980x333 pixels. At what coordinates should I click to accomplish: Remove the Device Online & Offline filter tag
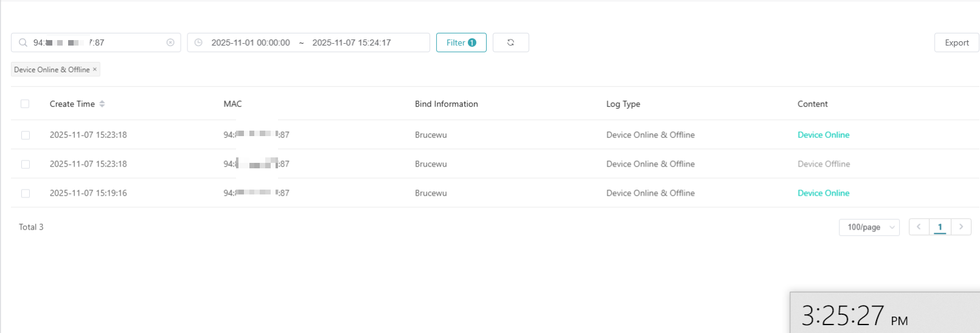[x=95, y=69]
